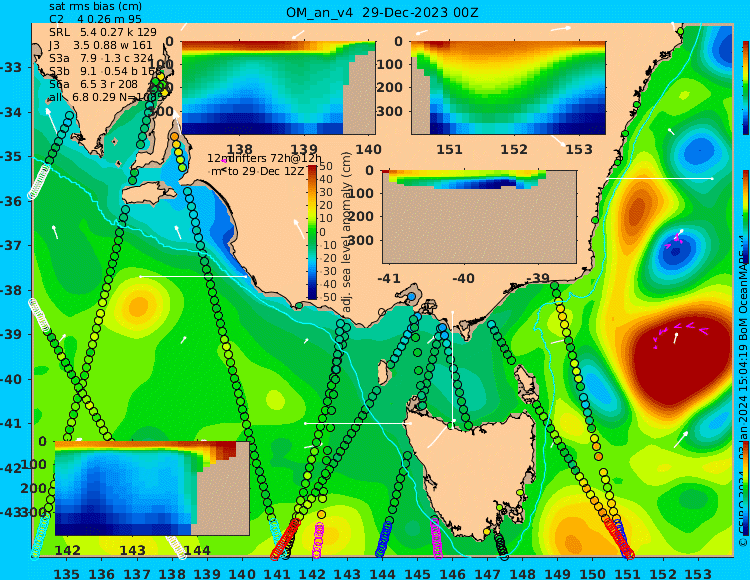Viewport: 750px width, 580px height.
Task: Open the depth section inset spanning 151–153
Action: (508, 88)
